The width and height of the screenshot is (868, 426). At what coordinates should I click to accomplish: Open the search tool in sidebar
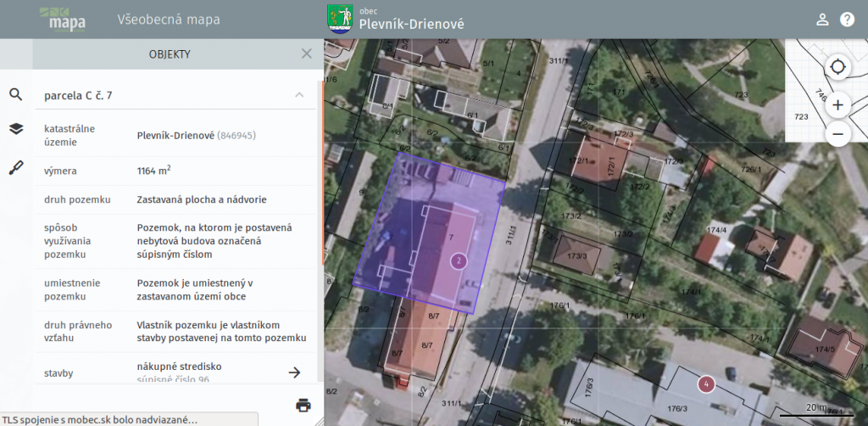(15, 94)
